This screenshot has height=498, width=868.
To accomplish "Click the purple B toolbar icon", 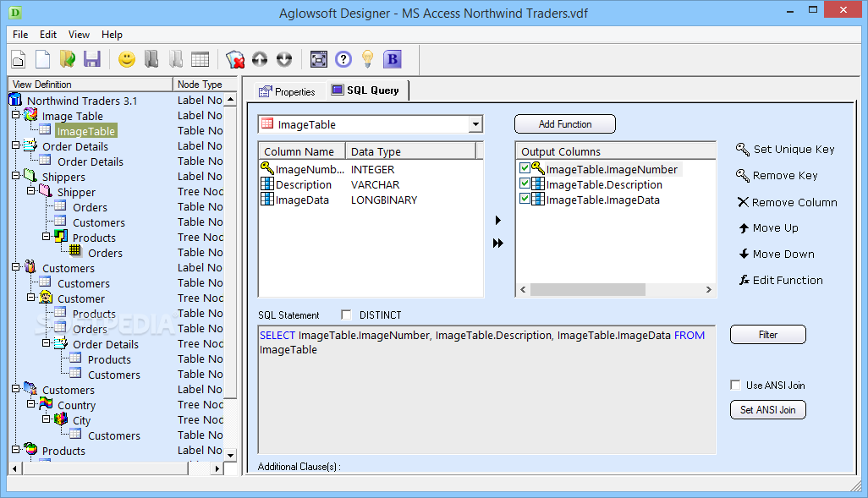I will 393,59.
